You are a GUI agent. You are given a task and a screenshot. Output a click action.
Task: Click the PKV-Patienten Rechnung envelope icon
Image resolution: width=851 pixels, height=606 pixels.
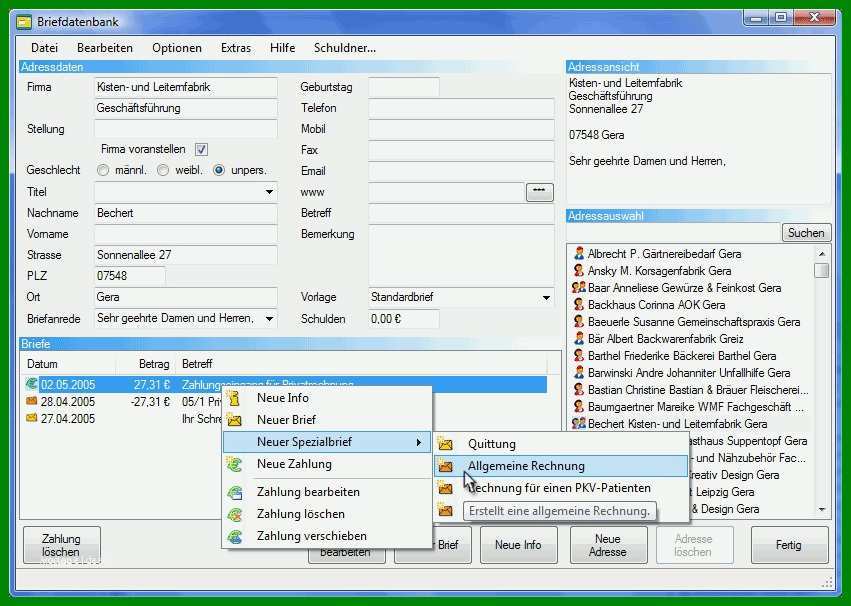click(x=445, y=488)
